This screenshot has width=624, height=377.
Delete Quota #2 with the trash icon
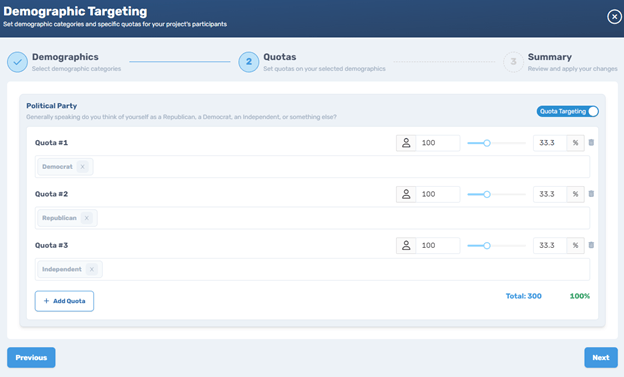click(591, 194)
